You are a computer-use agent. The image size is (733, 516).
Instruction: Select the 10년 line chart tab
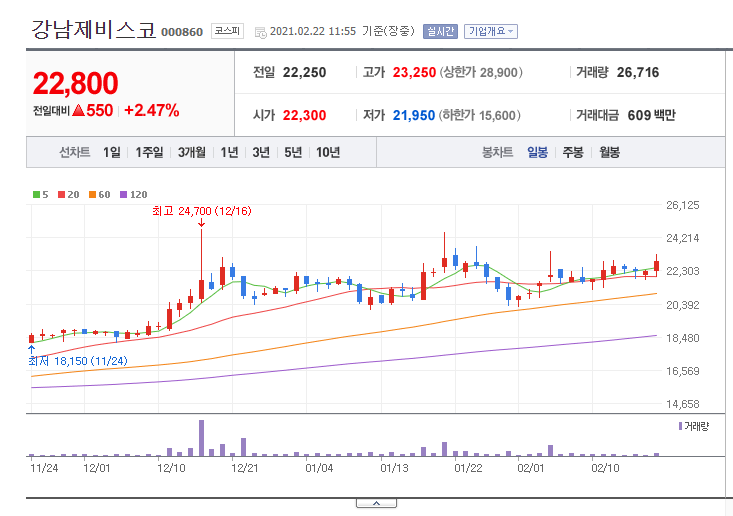point(328,152)
